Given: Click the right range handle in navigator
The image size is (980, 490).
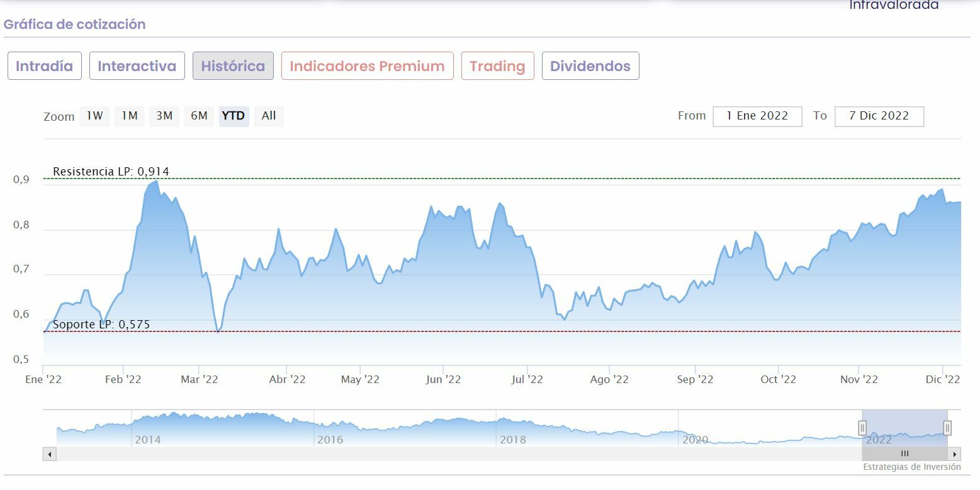Looking at the screenshot, I should 947,428.
